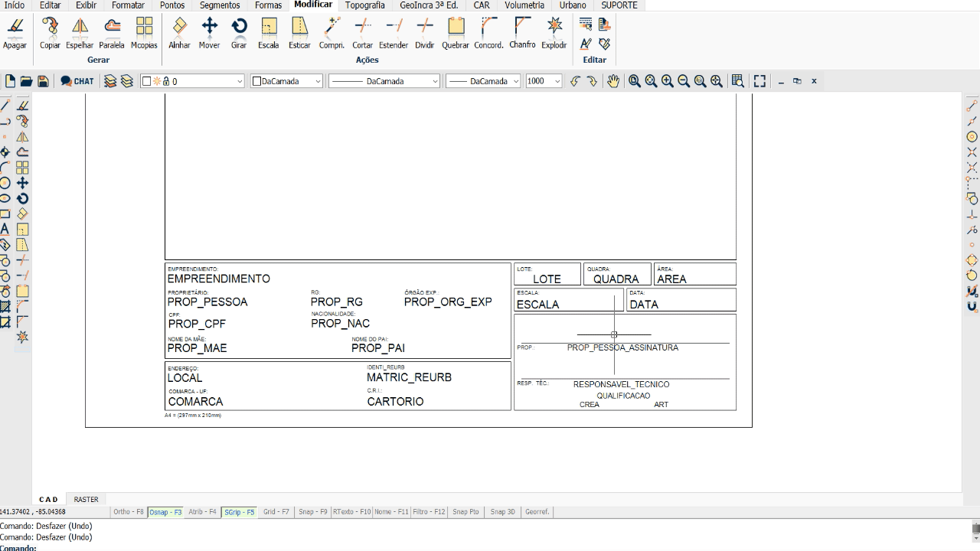Expand the line type DaCamada dropdown
Screen dimensions: 980x551
(x=384, y=81)
